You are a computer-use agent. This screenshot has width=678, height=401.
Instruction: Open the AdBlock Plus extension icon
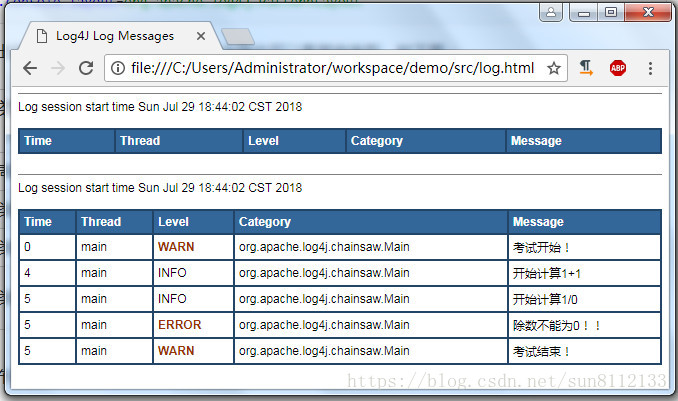click(618, 68)
